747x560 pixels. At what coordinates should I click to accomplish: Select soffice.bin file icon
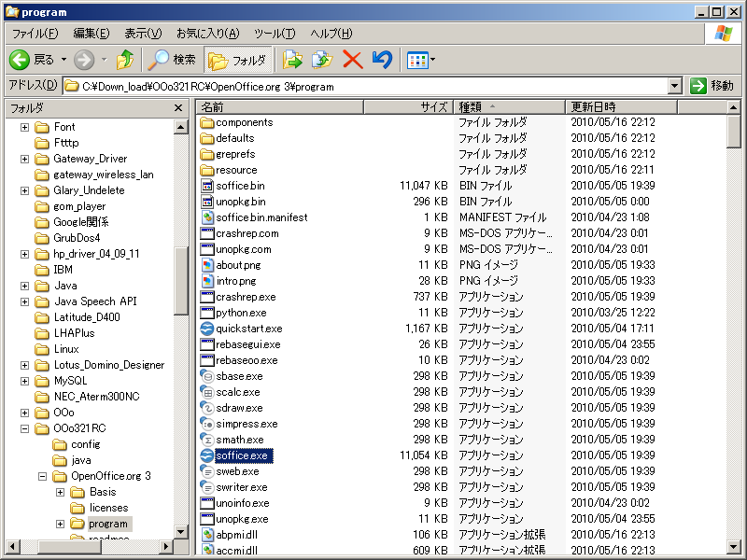[x=206, y=186]
